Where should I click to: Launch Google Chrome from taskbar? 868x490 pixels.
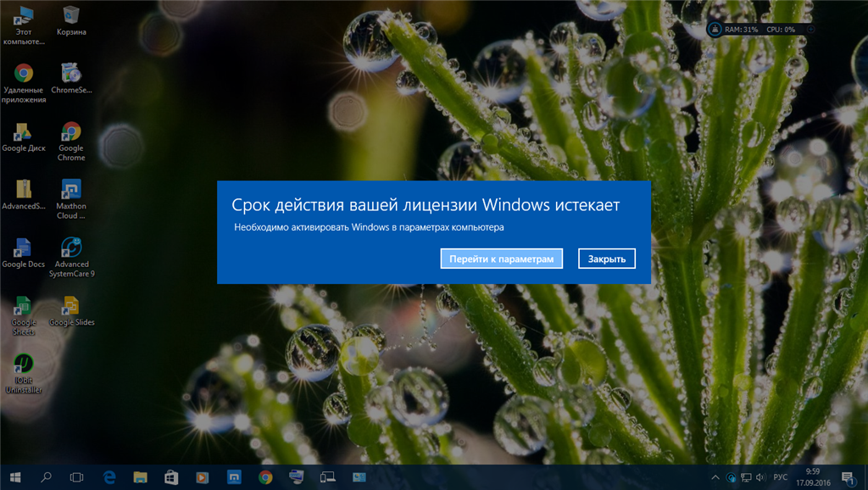[x=265, y=477]
